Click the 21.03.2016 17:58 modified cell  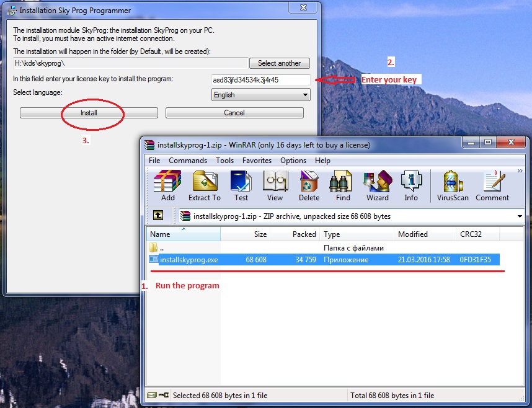(x=423, y=260)
